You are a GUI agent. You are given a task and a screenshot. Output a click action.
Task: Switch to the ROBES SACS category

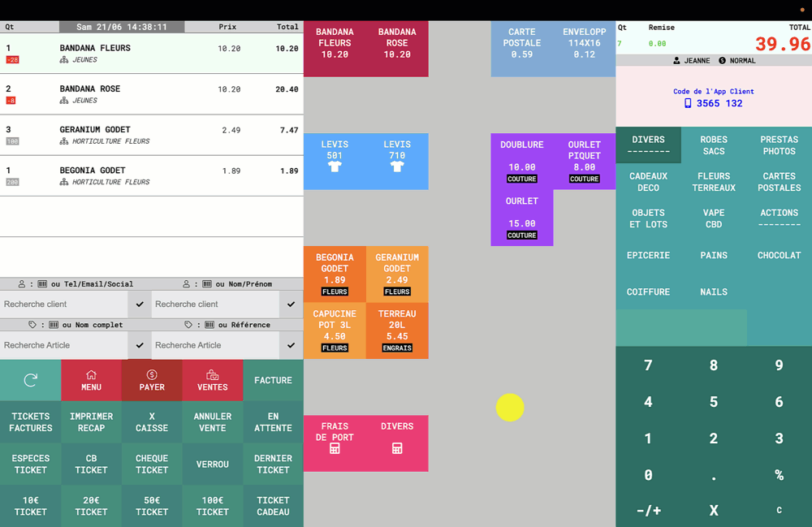pos(714,145)
